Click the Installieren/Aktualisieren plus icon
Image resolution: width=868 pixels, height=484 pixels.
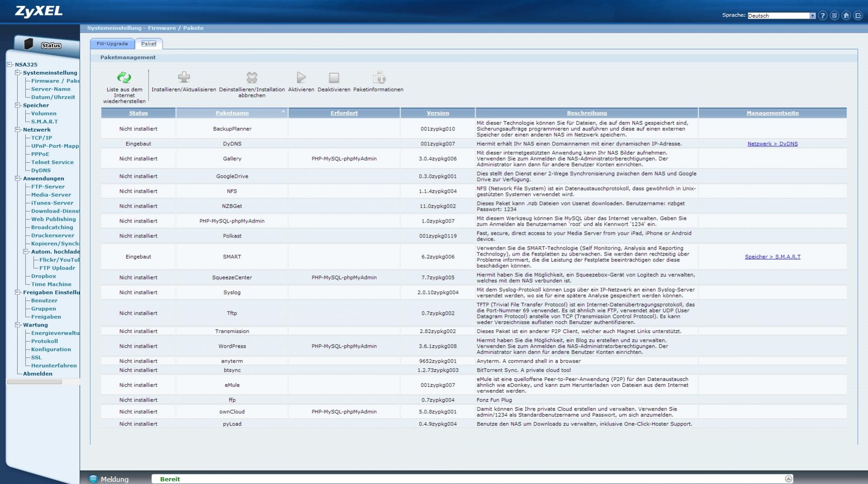pyautogui.click(x=184, y=77)
